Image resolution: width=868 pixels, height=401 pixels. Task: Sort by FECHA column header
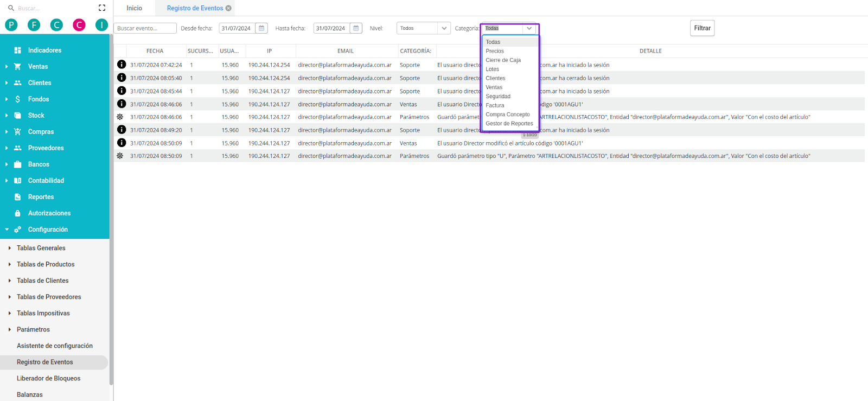[155, 51]
